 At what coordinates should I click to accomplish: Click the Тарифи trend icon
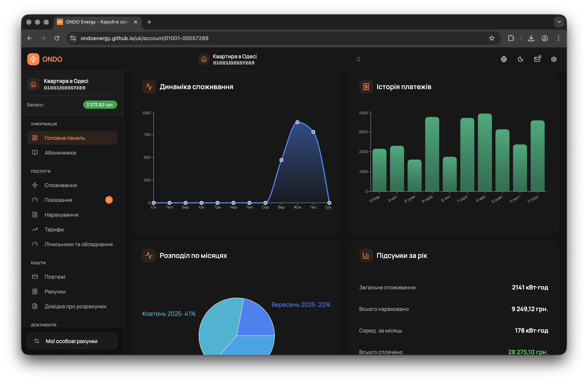coord(35,229)
